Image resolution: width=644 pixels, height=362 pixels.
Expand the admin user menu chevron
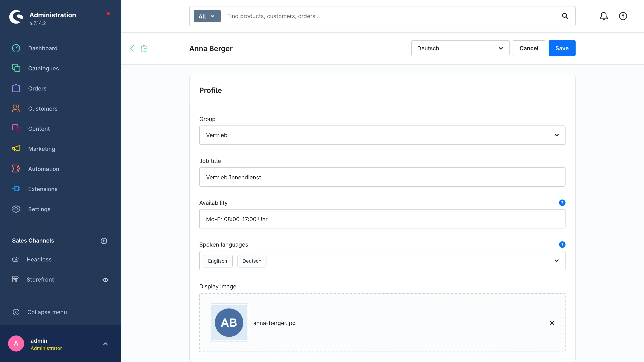tap(105, 344)
